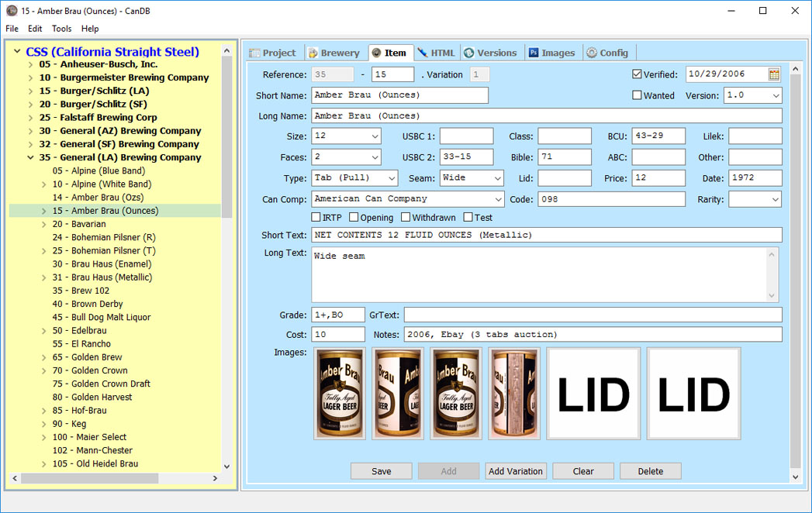The image size is (812, 513).
Task: Click the Item panel vertical scrollbar
Action: pyautogui.click(x=796, y=272)
